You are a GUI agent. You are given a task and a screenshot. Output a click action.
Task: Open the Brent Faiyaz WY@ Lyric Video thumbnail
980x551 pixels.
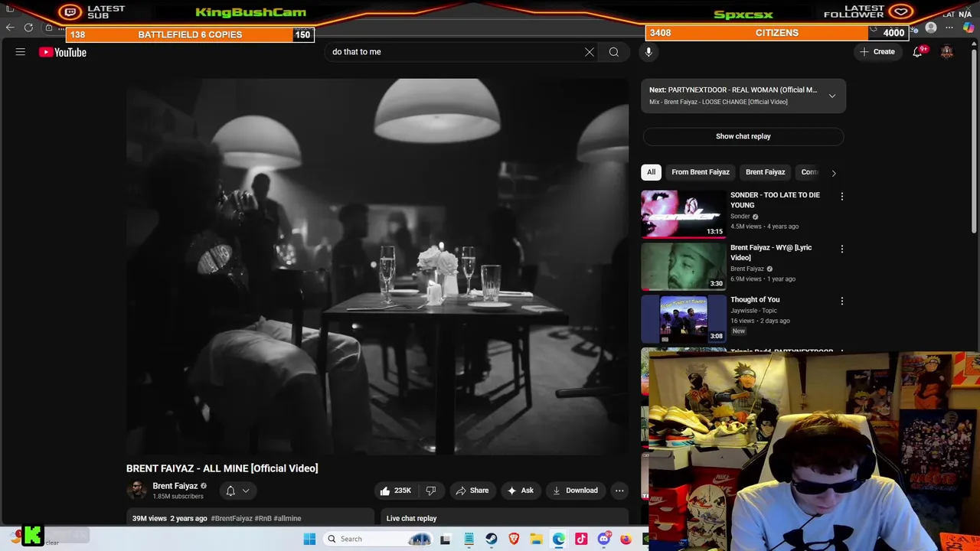684,266
